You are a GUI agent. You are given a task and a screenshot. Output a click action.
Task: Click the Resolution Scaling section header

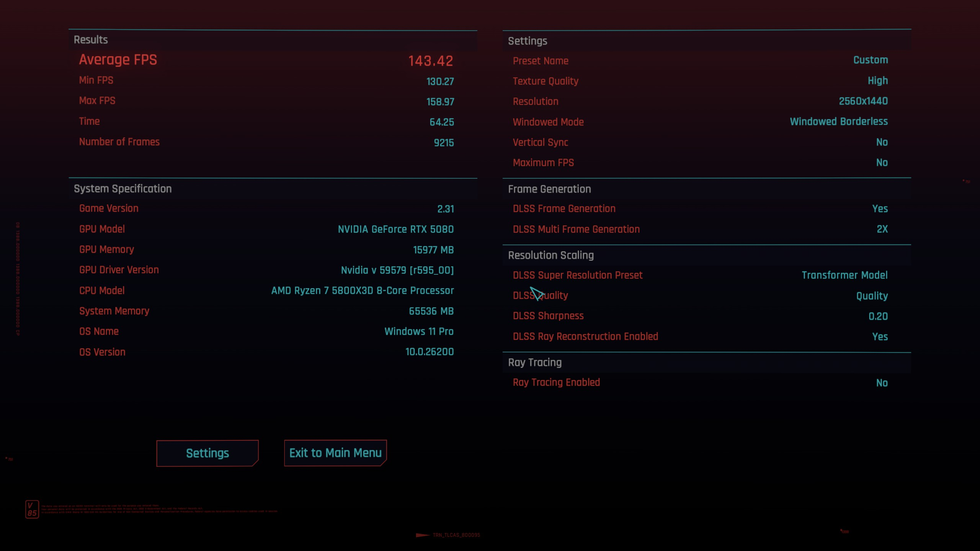pyautogui.click(x=551, y=255)
